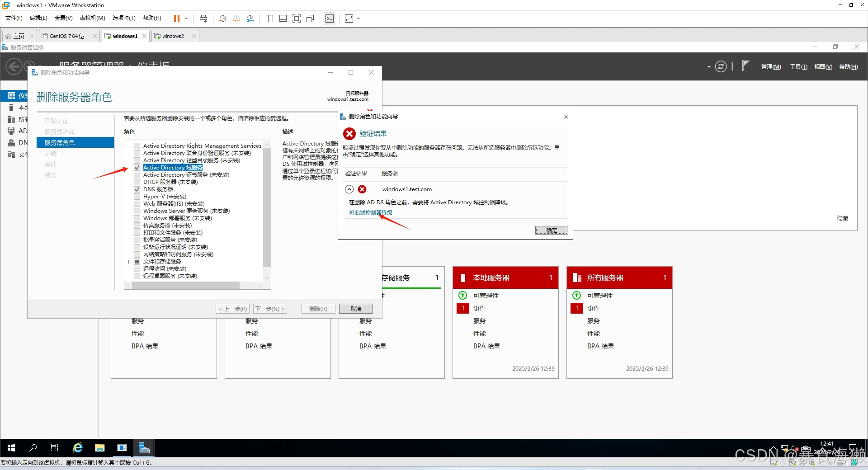This screenshot has height=470, width=868.
Task: Toggle Active Directory 联合身份验证服务 checkbox
Action: point(137,153)
